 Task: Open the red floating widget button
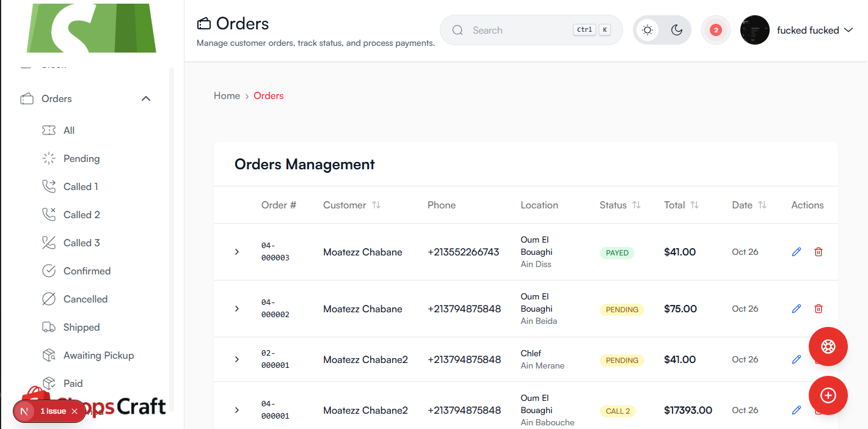tap(828, 346)
